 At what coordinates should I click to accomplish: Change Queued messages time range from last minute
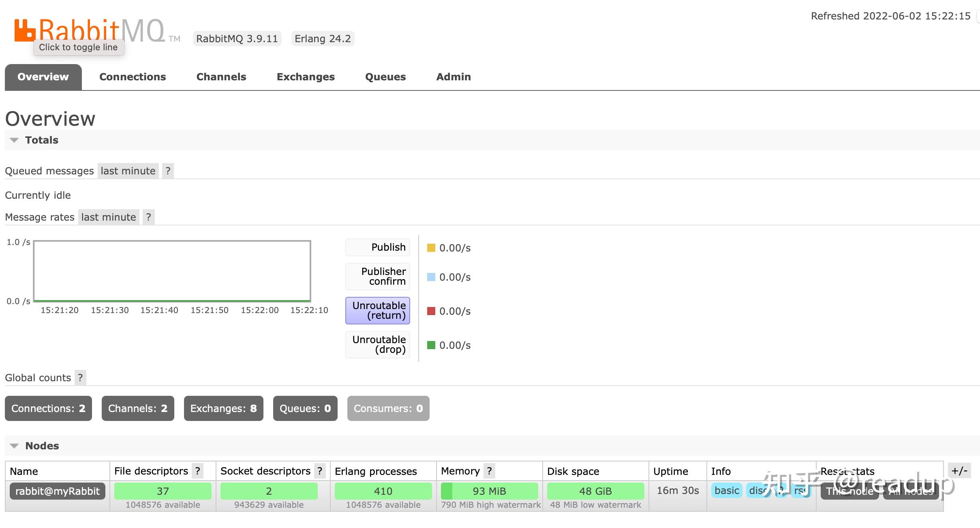128,171
